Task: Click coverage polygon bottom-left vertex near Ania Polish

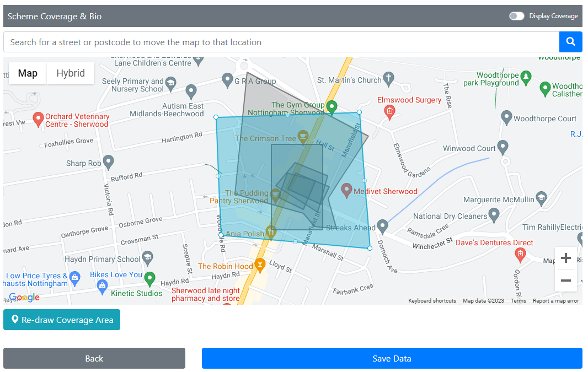Action: (x=221, y=235)
